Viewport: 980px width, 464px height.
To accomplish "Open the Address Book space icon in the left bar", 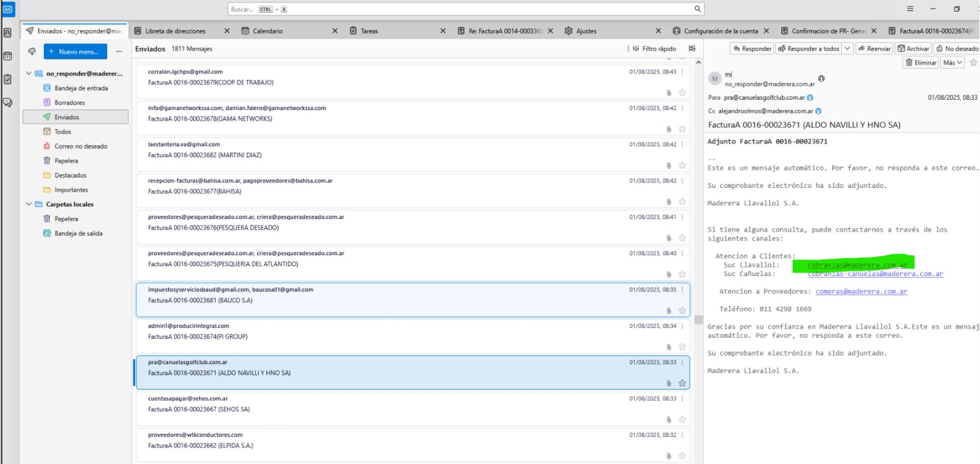I will click(x=8, y=33).
